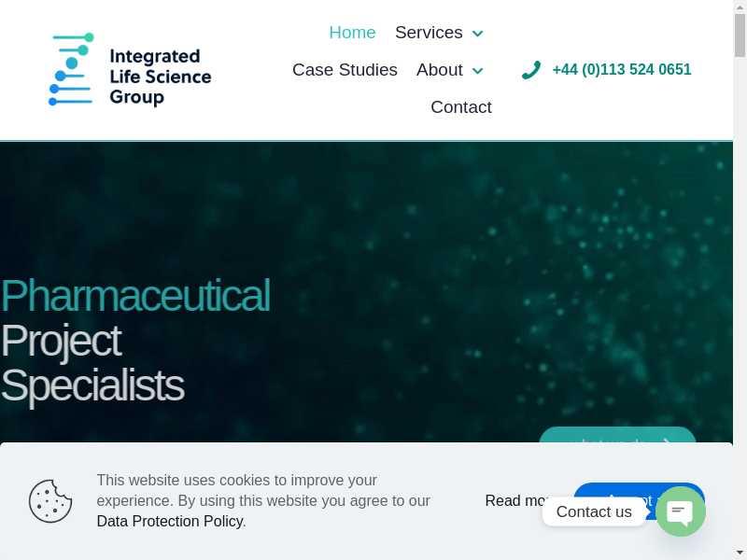The width and height of the screenshot is (747, 560).
Task: Click the Read more cookie link
Action: point(514,501)
